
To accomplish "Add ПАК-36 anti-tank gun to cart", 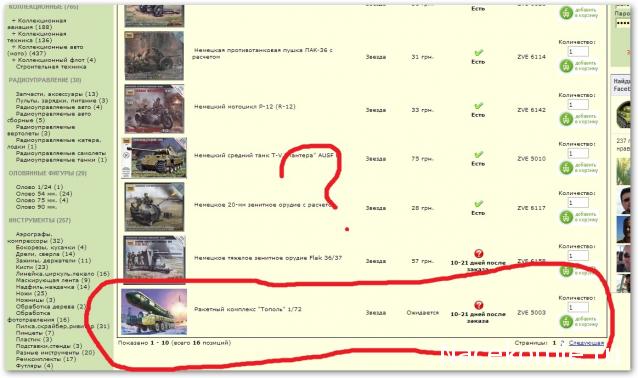I will (578, 66).
